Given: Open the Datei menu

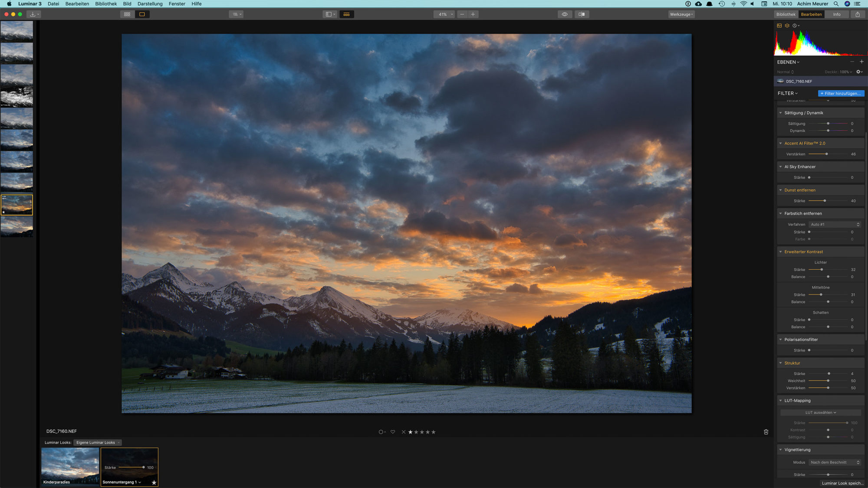Looking at the screenshot, I should (53, 3).
